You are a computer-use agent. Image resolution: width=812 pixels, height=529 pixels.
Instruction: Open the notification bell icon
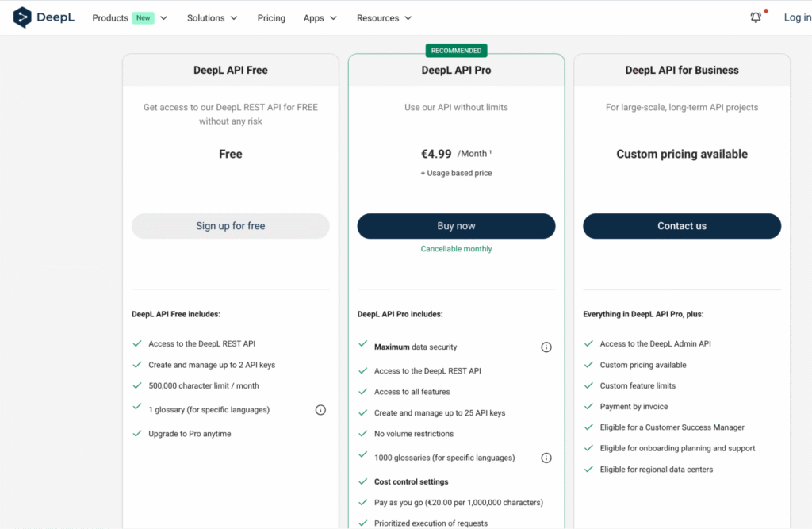756,17
